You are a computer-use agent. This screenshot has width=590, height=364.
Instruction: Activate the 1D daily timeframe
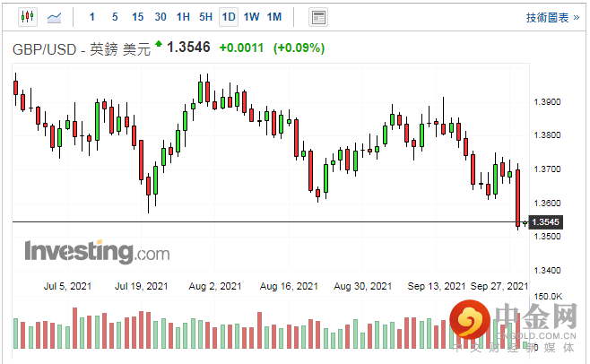pos(229,16)
